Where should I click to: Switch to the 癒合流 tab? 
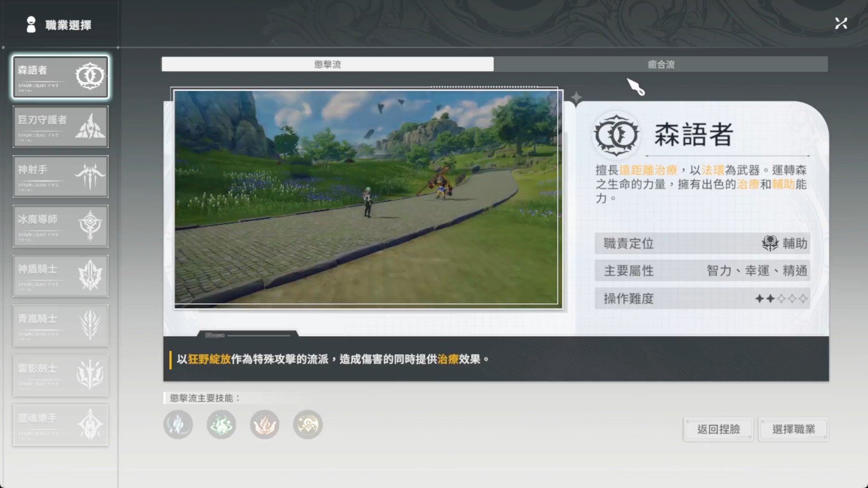click(x=660, y=64)
